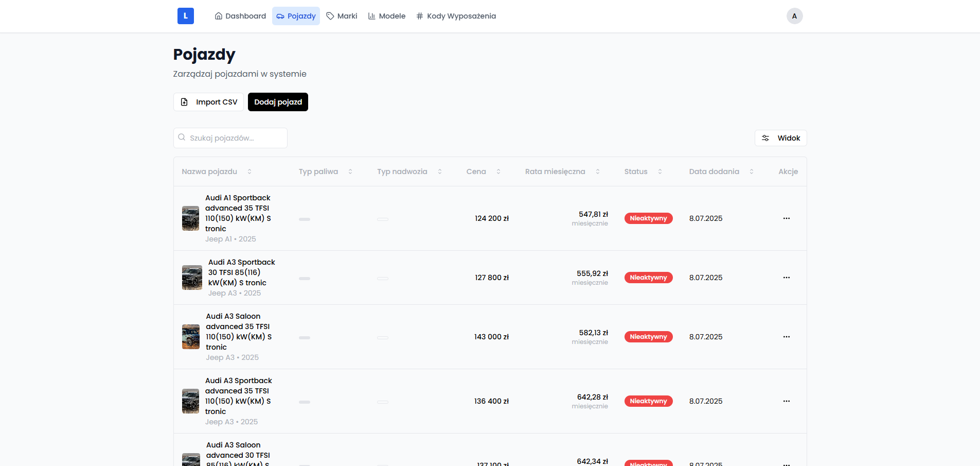Open the Widok view options
The height and width of the screenshot is (466, 980).
[x=780, y=138]
